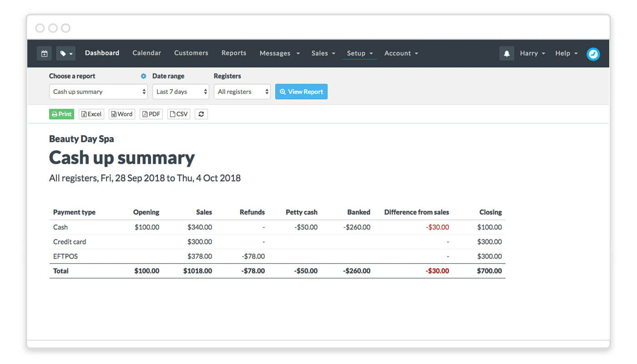The height and width of the screenshot is (364, 637).
Task: Open the calendar quick access icon
Action: [44, 53]
